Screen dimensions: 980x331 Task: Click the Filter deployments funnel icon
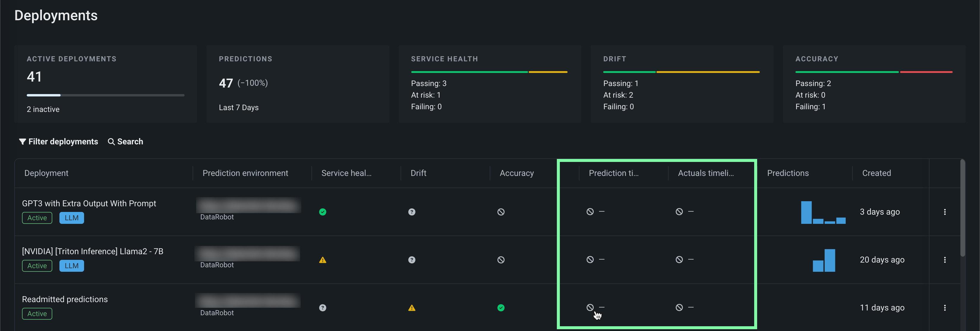pyautogui.click(x=23, y=142)
